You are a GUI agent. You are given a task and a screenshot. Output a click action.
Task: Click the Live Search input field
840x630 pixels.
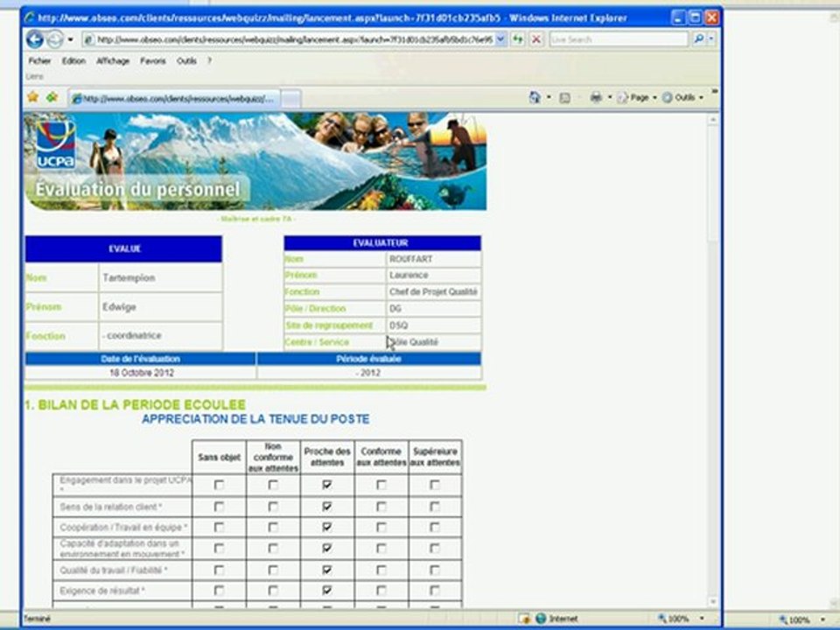click(x=619, y=39)
